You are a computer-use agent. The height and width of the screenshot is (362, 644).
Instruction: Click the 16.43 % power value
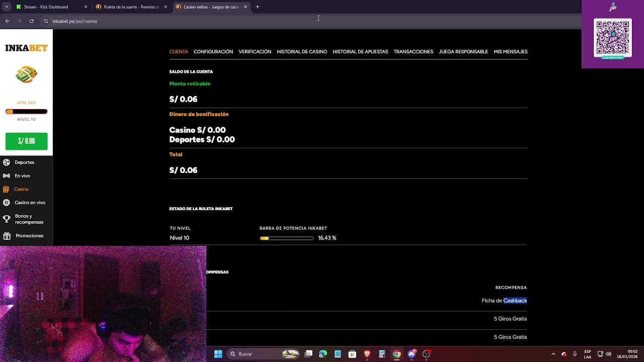coord(327,238)
